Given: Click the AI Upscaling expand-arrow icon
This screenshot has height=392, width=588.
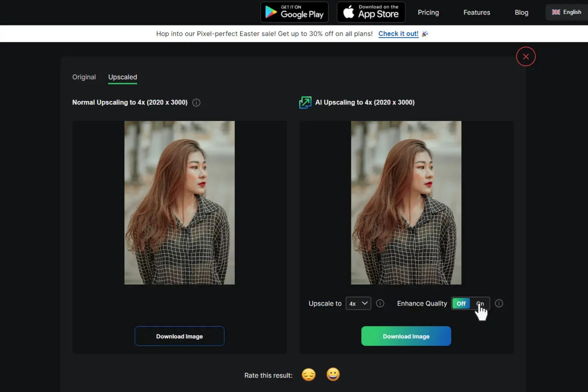Looking at the screenshot, I should tap(305, 102).
